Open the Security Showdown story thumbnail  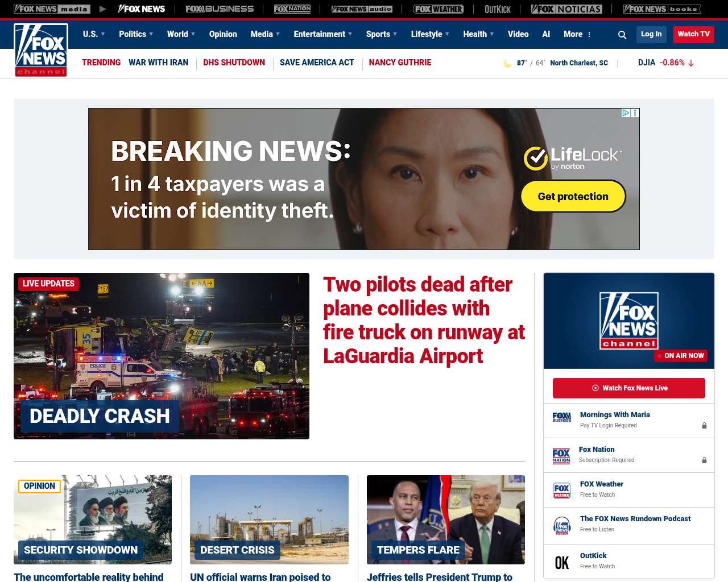tap(93, 519)
